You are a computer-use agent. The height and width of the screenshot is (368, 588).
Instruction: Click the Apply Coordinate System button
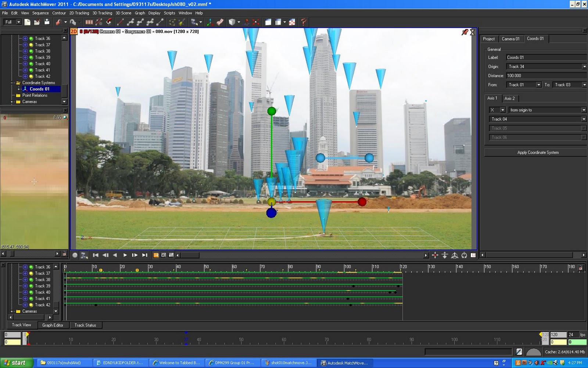click(537, 152)
